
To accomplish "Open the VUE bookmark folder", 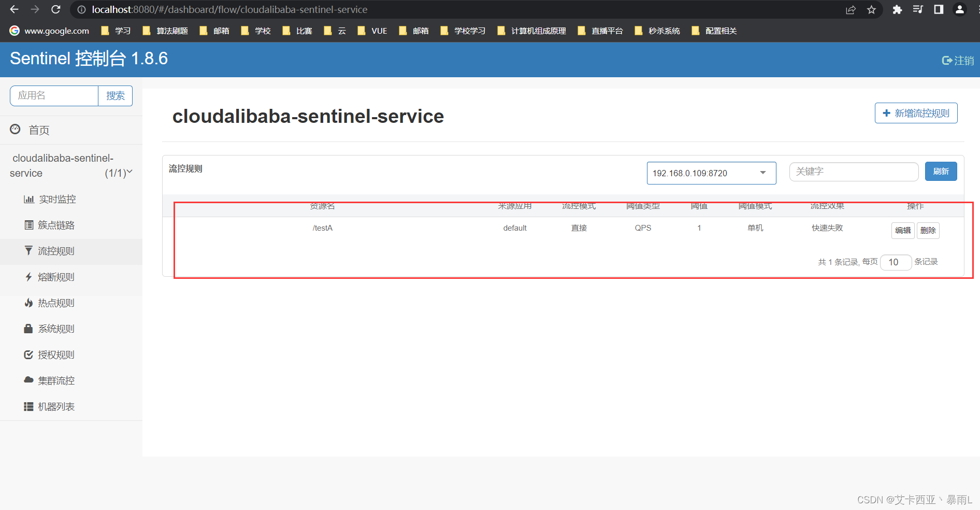I will pos(372,31).
